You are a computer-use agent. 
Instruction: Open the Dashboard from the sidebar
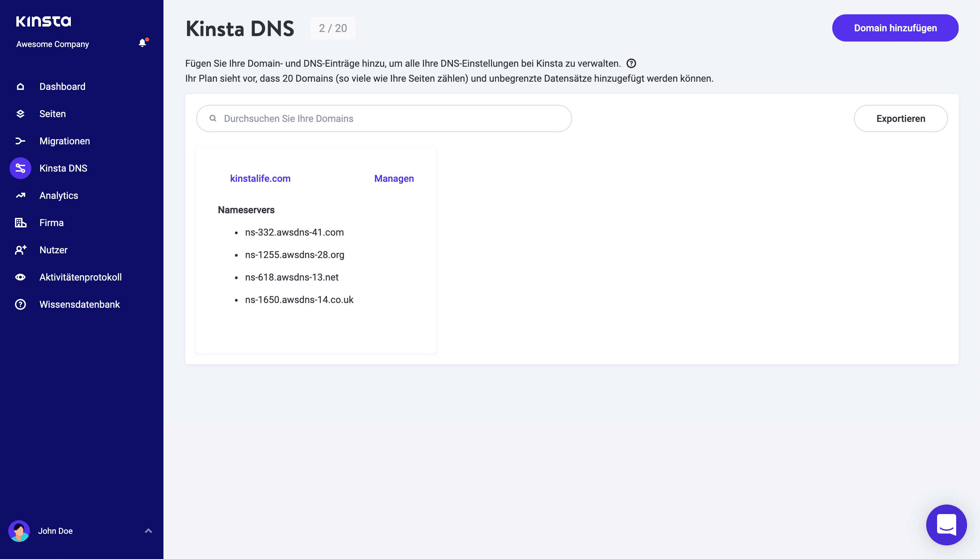(x=62, y=86)
